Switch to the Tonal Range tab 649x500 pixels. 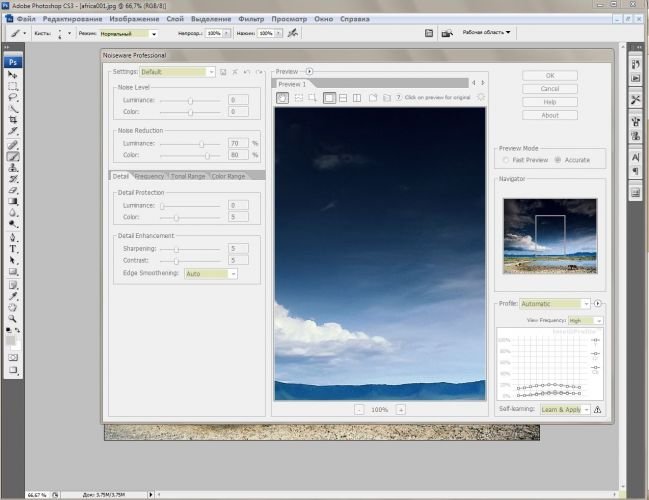tap(188, 176)
